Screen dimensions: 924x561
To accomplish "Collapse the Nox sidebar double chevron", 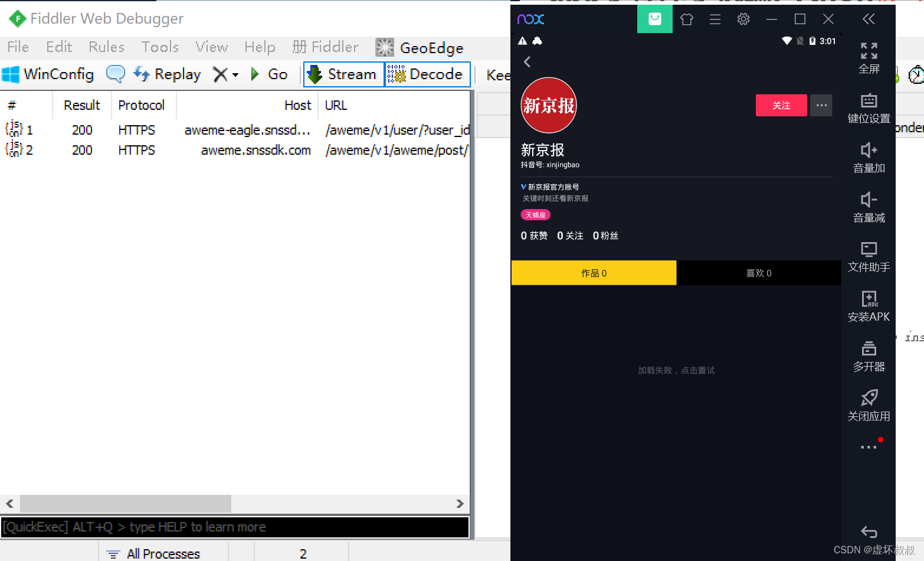I will point(869,19).
